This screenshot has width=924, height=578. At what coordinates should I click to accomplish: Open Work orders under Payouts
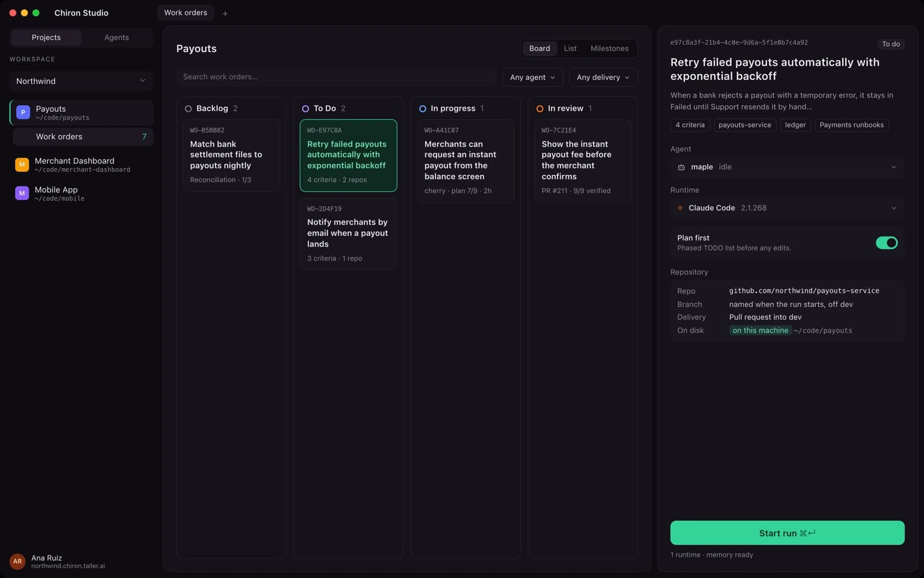(83, 137)
